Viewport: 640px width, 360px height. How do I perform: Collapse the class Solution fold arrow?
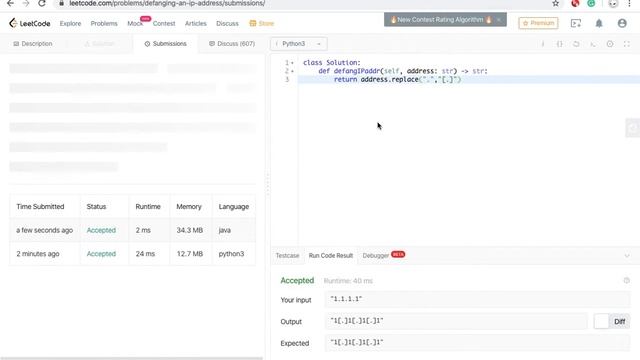292,63
